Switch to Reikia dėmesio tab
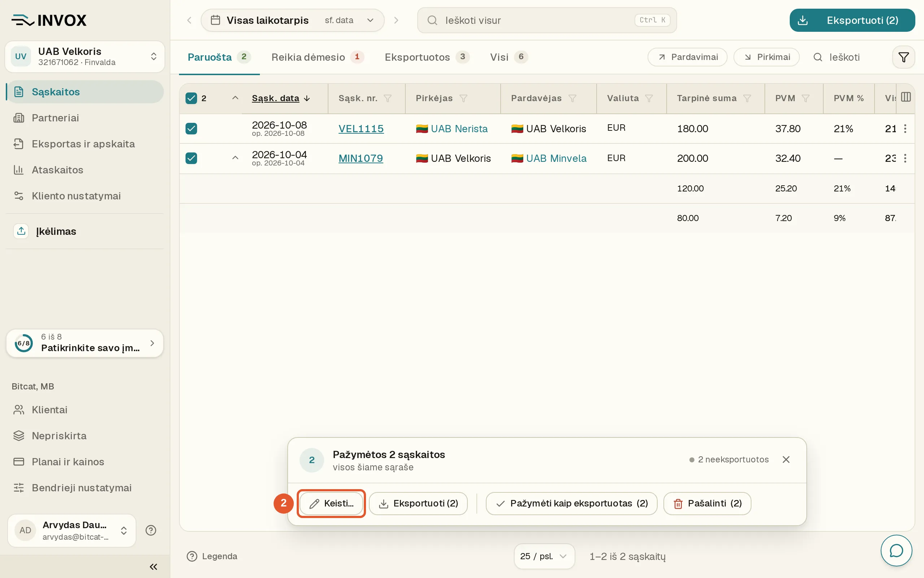This screenshot has width=924, height=578. pyautogui.click(x=317, y=57)
